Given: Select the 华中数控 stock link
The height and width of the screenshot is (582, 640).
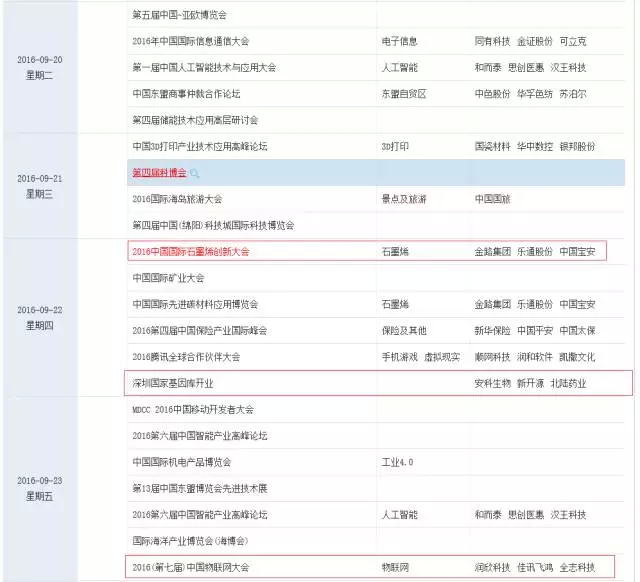Looking at the screenshot, I should coord(534,146).
